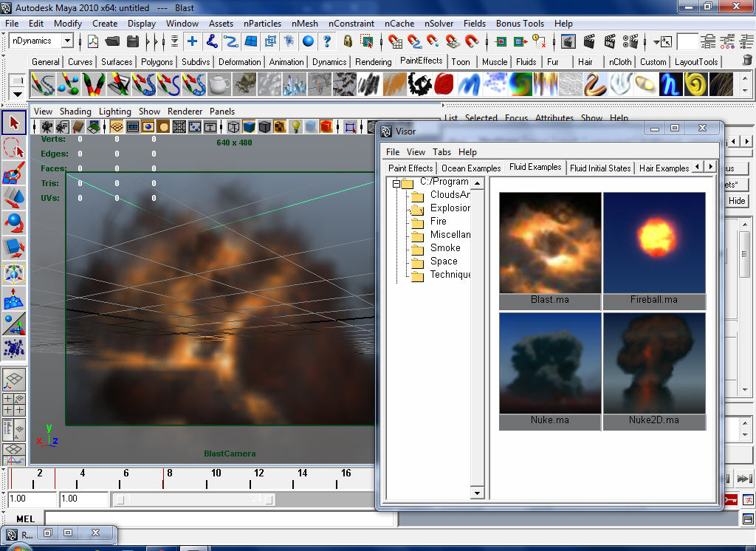Show more Visor tabs with the right arrow
Viewport: 756px width, 551px height.
[710, 167]
